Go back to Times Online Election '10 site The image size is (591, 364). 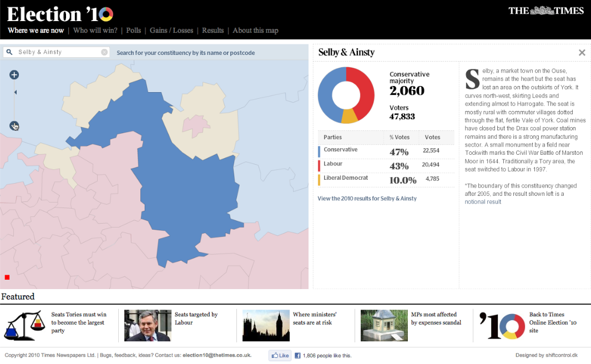click(553, 322)
